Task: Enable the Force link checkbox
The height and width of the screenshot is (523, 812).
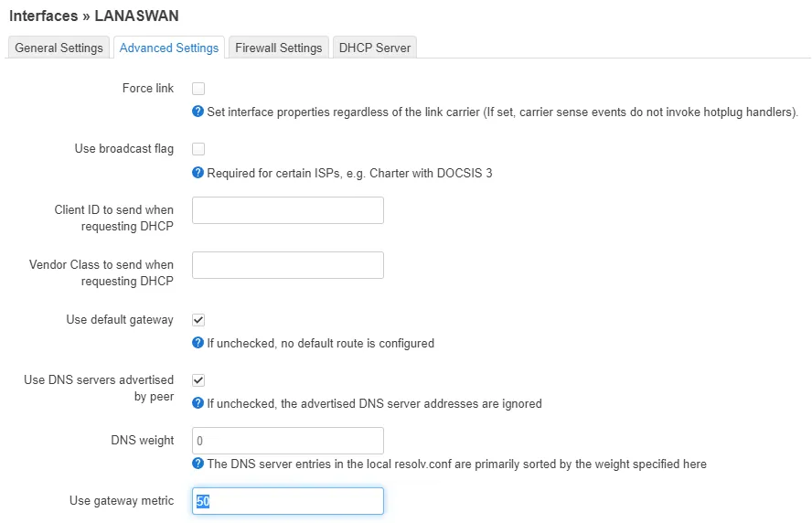Action: point(198,89)
